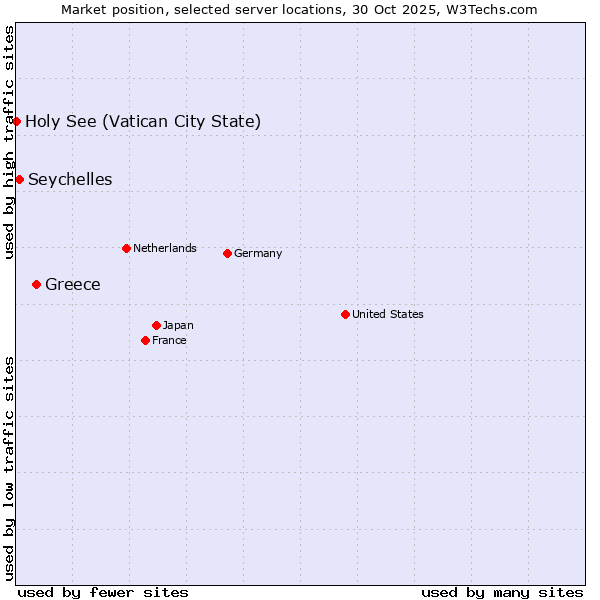The image size is (600, 600).
Task: Click the Japan red dot
Action: (x=156, y=325)
